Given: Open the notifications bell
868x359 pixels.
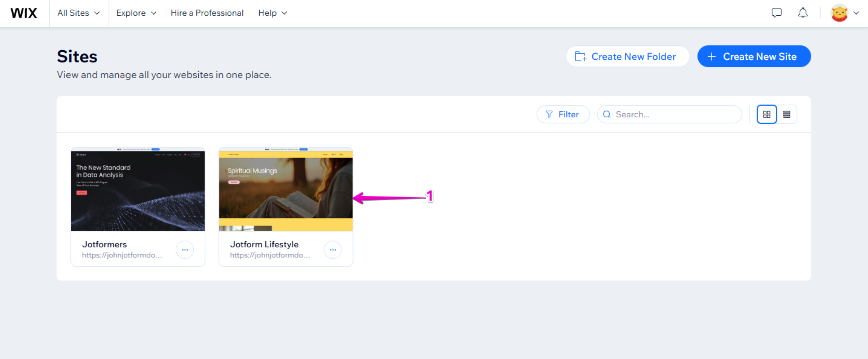Looking at the screenshot, I should (803, 13).
